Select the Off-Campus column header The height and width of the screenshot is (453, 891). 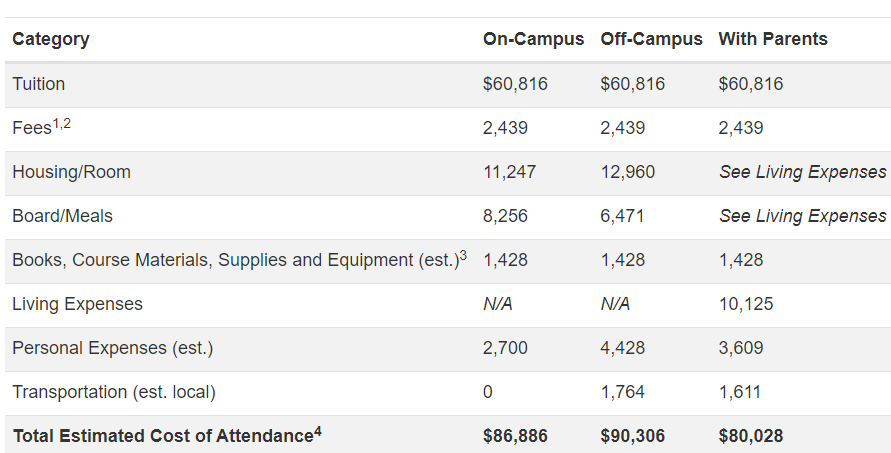coord(652,39)
